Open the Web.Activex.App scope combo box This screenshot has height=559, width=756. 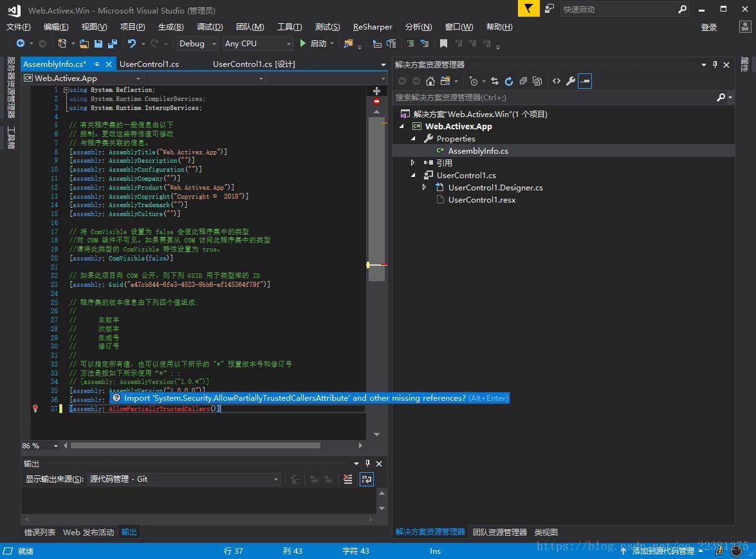[82, 78]
